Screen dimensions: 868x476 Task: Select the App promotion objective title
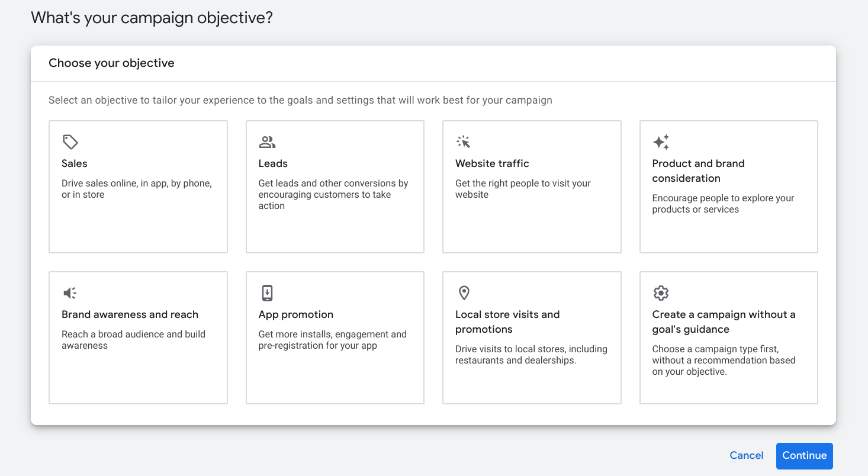click(x=296, y=314)
